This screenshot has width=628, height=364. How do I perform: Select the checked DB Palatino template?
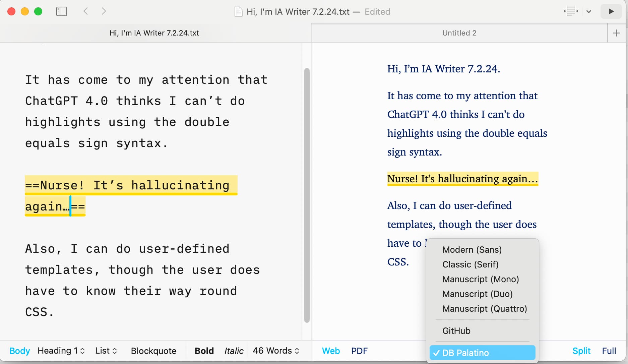[482, 353]
